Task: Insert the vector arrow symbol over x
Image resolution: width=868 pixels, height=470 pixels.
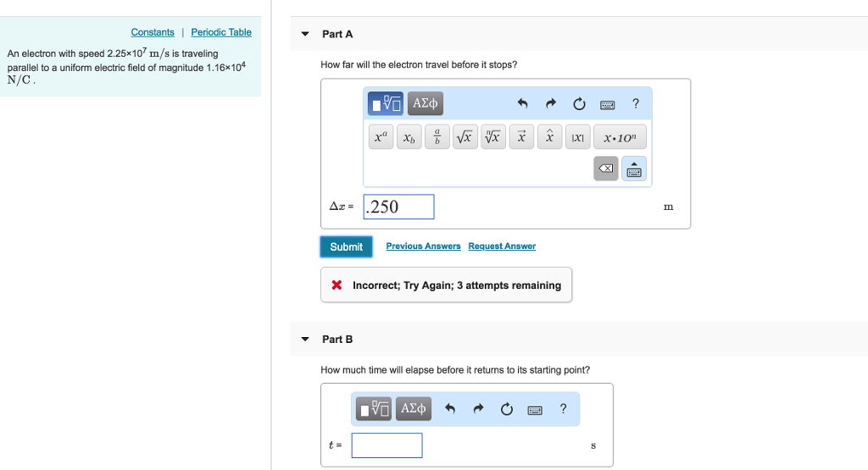Action: click(522, 136)
